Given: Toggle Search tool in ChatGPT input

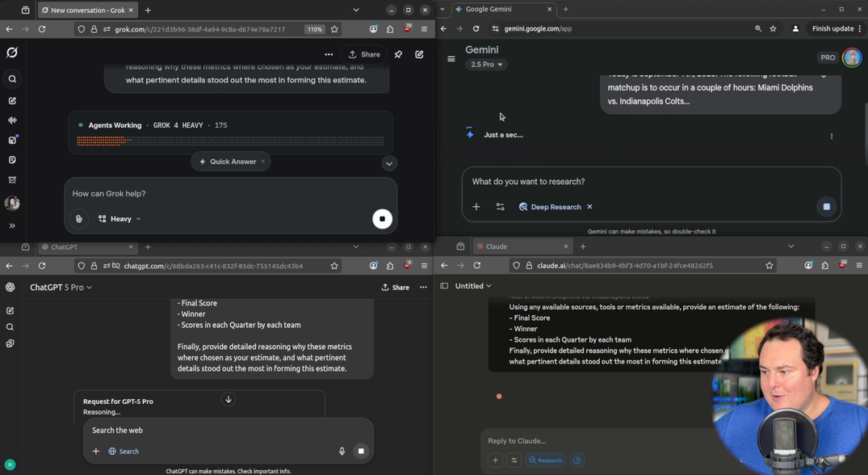Looking at the screenshot, I should tap(124, 452).
